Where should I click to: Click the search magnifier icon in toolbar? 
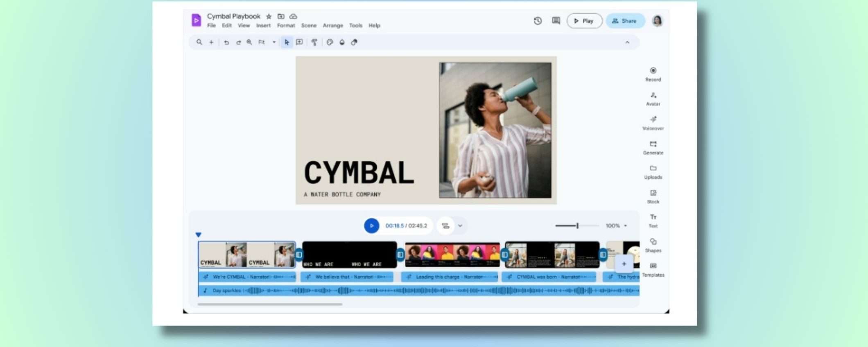click(x=199, y=42)
